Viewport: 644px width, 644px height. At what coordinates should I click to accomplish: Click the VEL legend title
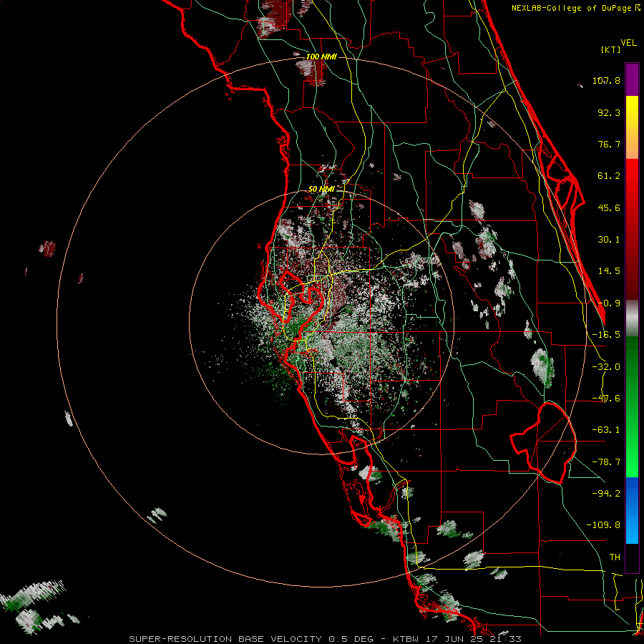(629, 43)
